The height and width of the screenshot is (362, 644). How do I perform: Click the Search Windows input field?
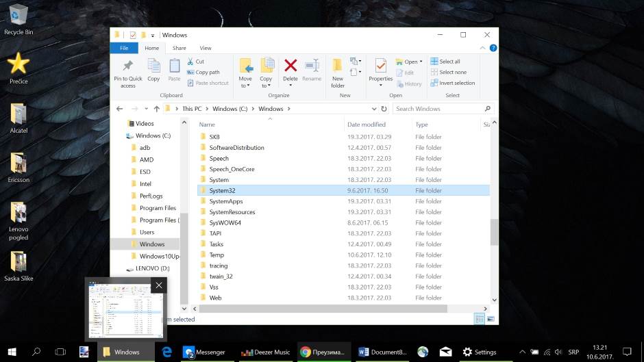point(438,109)
